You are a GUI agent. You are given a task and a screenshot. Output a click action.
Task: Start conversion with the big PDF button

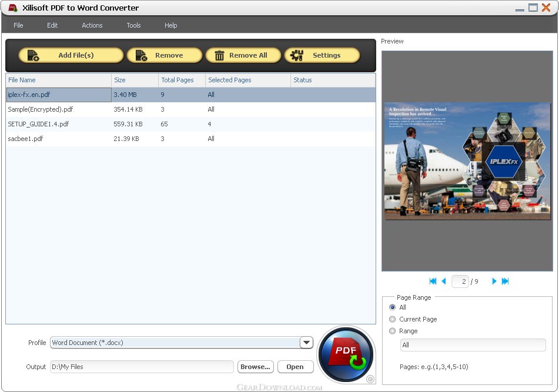346,354
